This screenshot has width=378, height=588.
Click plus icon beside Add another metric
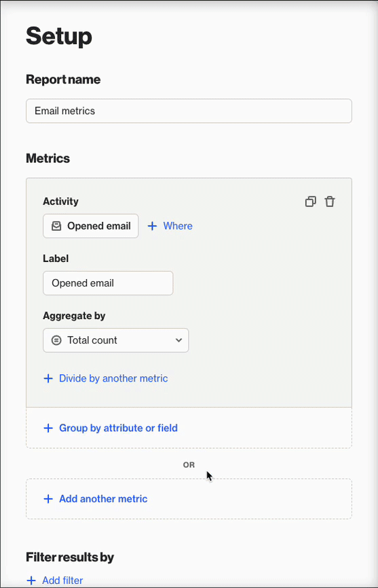[48, 499]
